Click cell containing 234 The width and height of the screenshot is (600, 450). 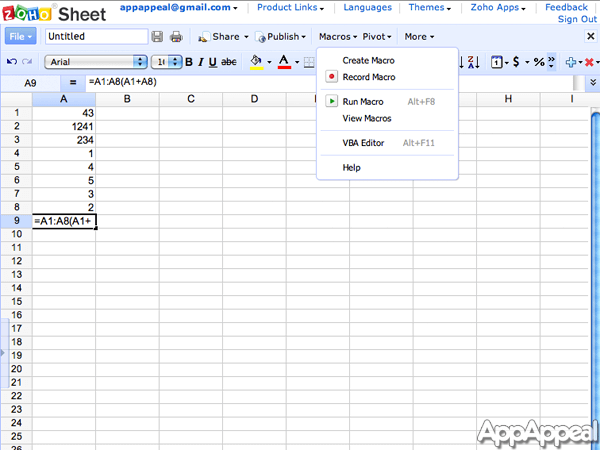[64, 140]
